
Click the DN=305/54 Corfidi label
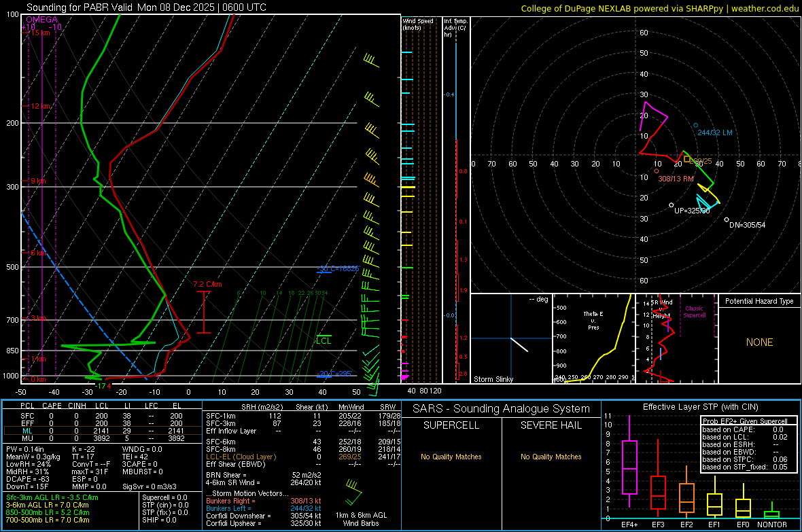tap(747, 225)
